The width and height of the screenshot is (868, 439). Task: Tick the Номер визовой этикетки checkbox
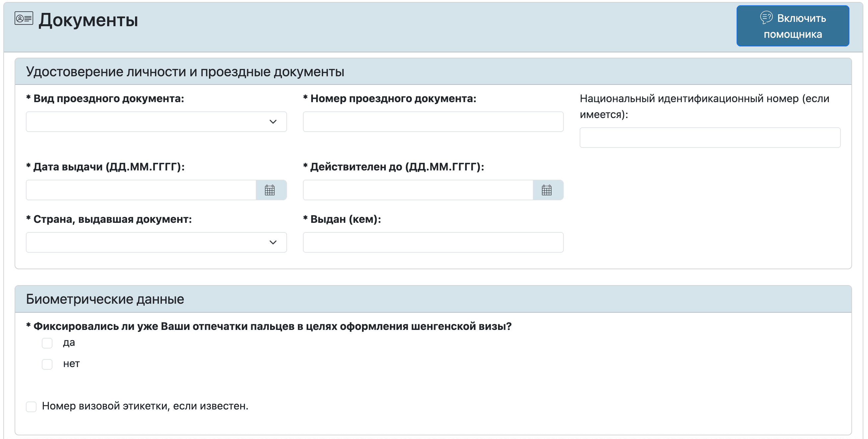tap(31, 407)
